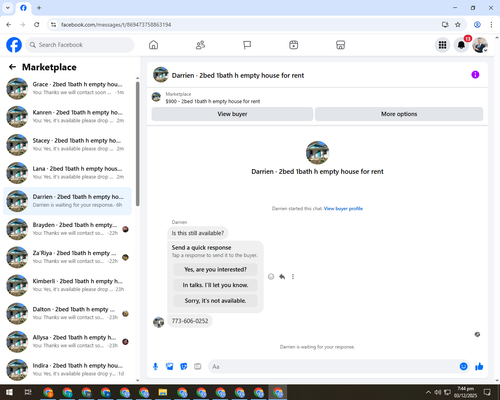Open Task View on the taskbar
Screen dimensions: 500x400
28,392
